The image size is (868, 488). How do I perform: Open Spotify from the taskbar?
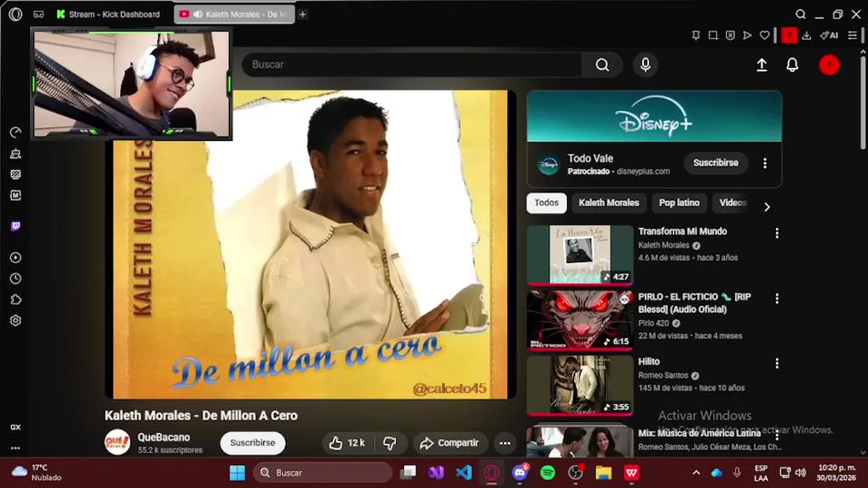coord(548,472)
